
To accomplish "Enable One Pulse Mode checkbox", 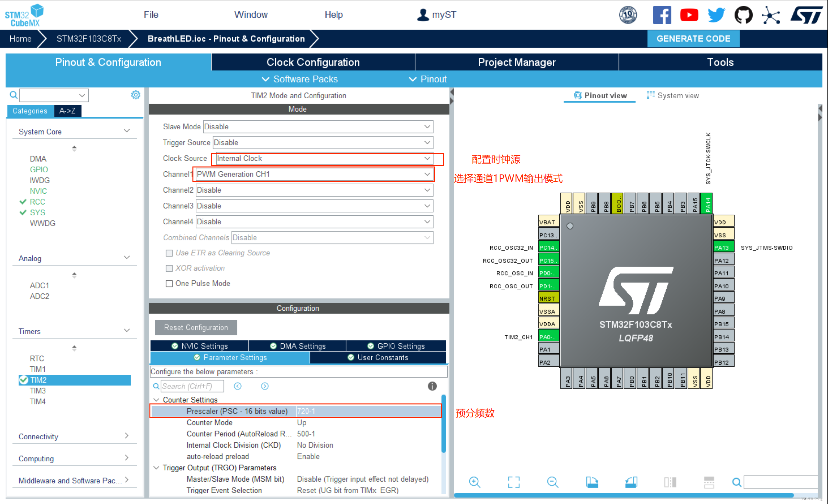I will [x=169, y=284].
